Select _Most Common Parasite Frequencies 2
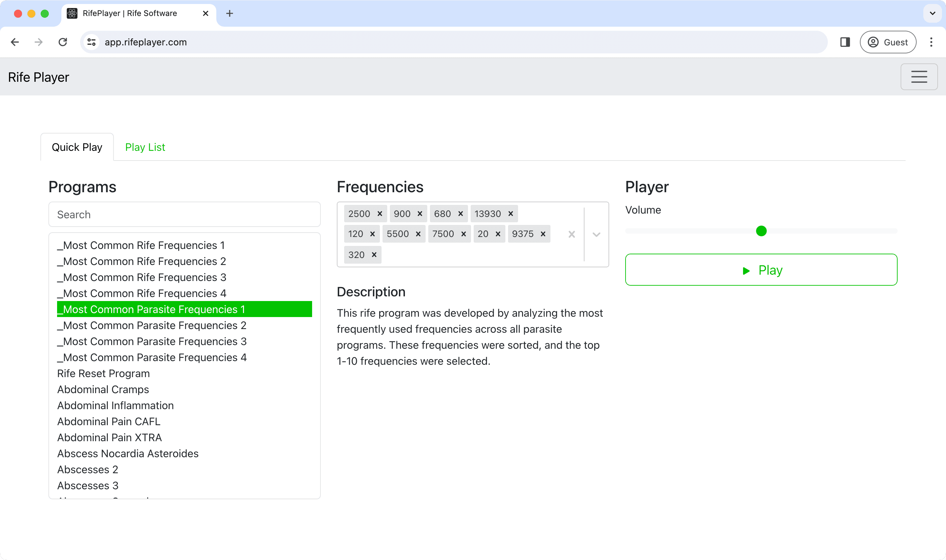 pyautogui.click(x=185, y=325)
